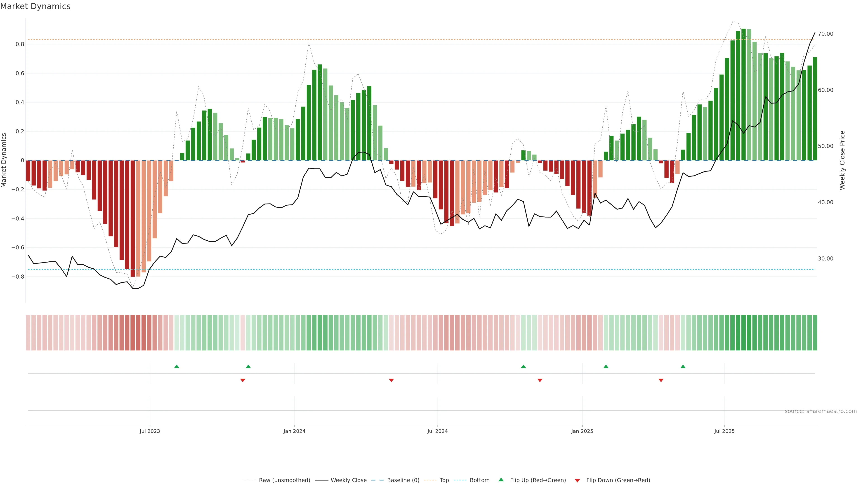Toggle the Weekly Close legend entry
Screen dimensions: 868x488
(348, 480)
